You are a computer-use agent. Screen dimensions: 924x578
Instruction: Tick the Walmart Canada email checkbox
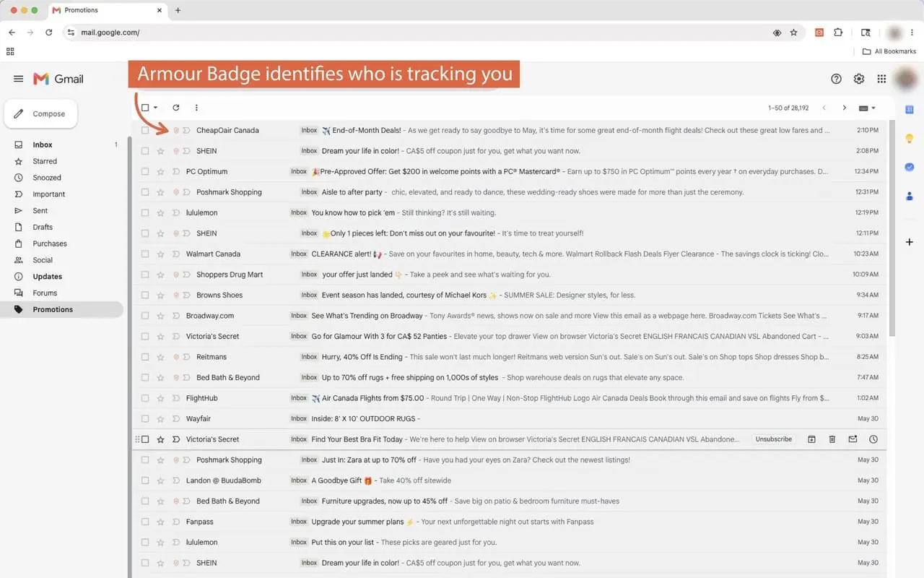pyautogui.click(x=145, y=254)
